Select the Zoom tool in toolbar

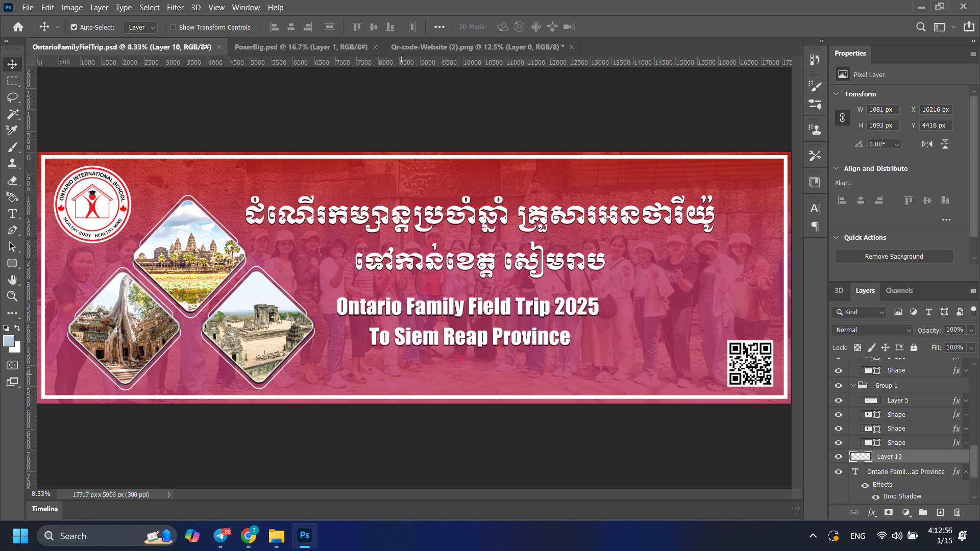[12, 296]
